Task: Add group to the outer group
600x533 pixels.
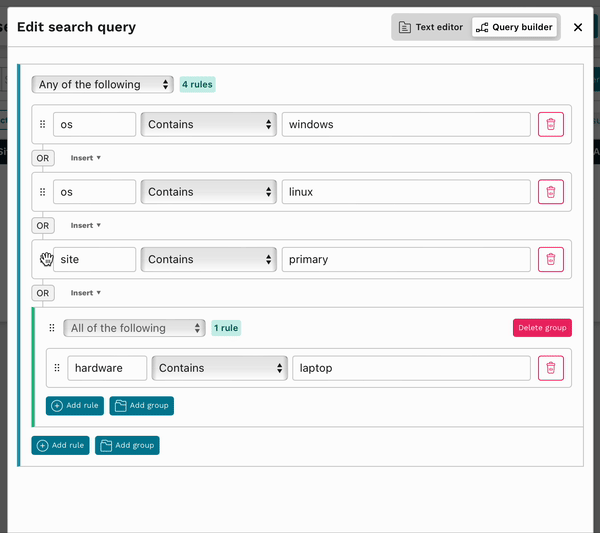Action: [127, 445]
